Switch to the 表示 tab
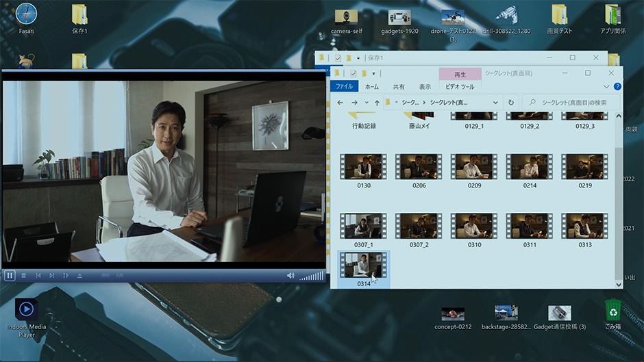Viewport: 644px width, 362px height. tap(425, 87)
